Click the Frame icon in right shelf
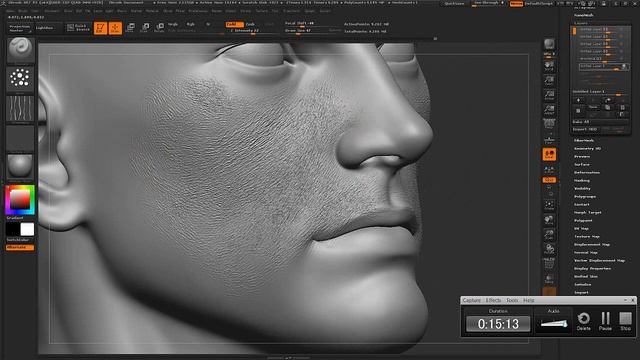This screenshot has height=360, width=640. pyautogui.click(x=549, y=205)
